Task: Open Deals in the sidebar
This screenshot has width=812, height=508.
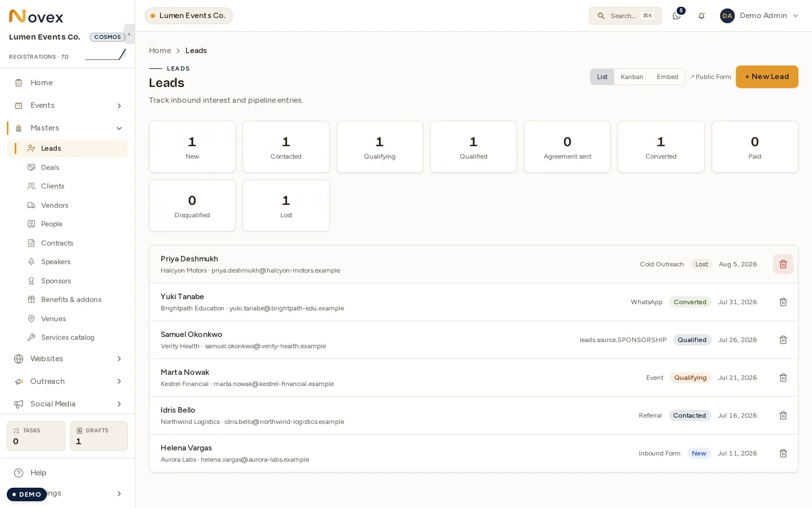Action: 68,168
